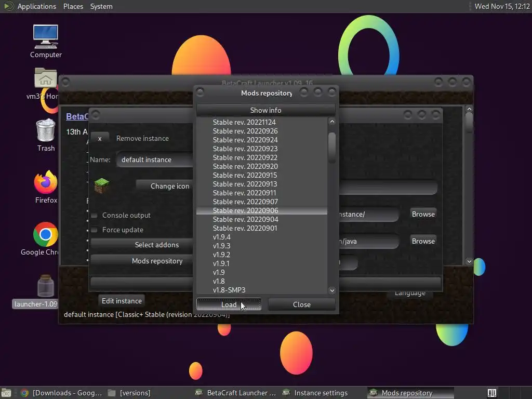The image size is (532, 399).
Task: Select Stable rev. 20220920
Action: click(x=262, y=166)
